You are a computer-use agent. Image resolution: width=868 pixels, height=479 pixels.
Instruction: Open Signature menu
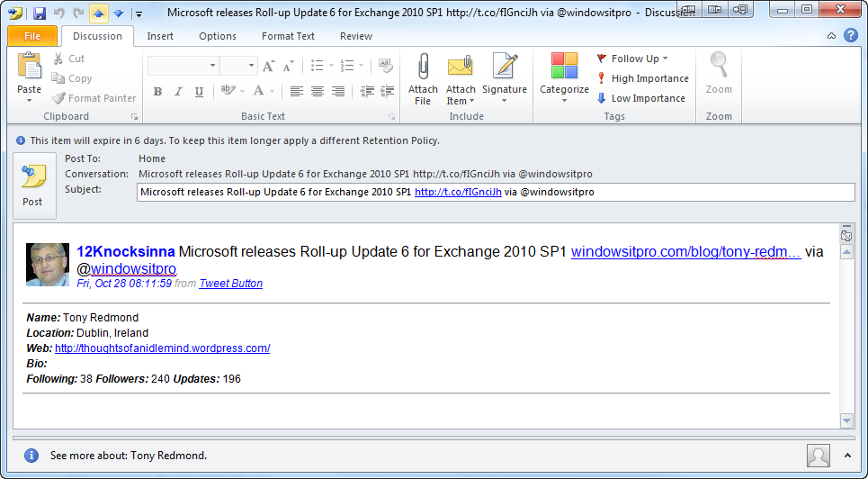pos(505,78)
